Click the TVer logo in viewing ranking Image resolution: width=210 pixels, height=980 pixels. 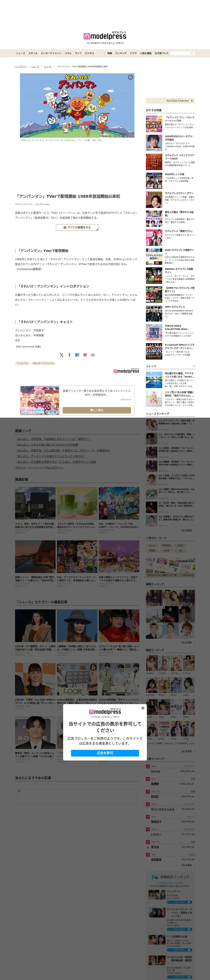click(155, 877)
